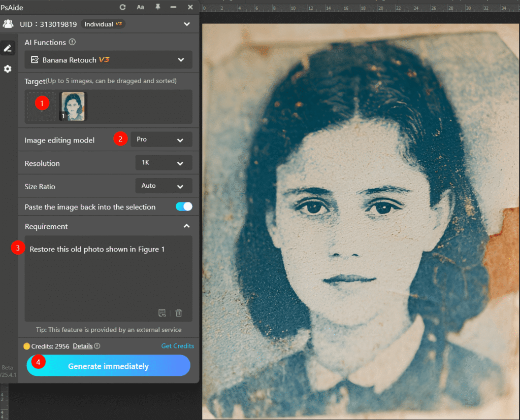The width and height of the screenshot is (520, 420).
Task: Collapse the Requirement section chevron
Action: tap(186, 226)
